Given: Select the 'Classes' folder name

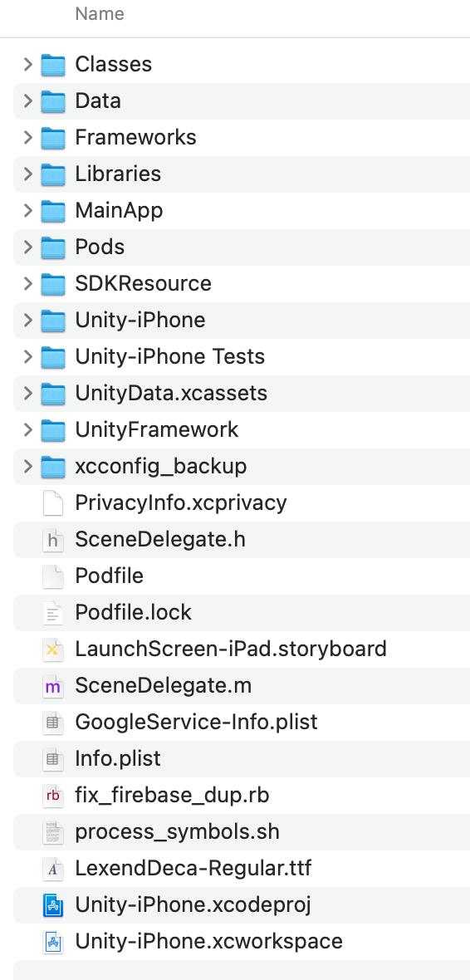Looking at the screenshot, I should (x=114, y=65).
